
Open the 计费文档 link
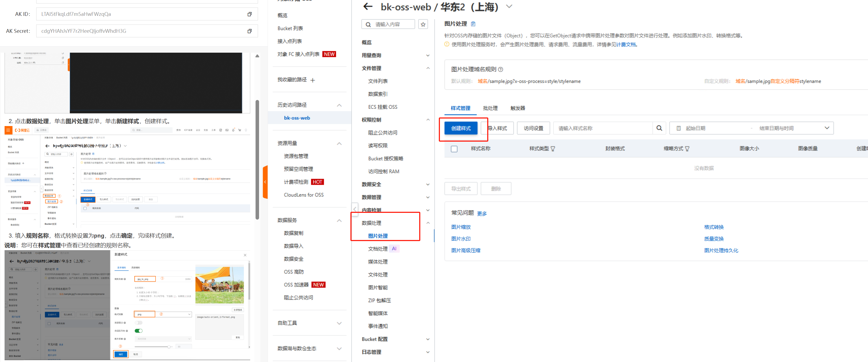(x=626, y=45)
